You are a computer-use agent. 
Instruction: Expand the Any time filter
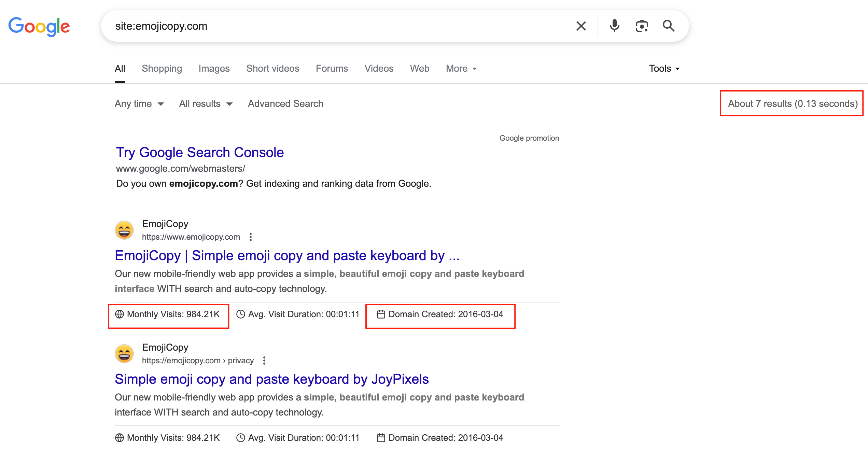[139, 104]
